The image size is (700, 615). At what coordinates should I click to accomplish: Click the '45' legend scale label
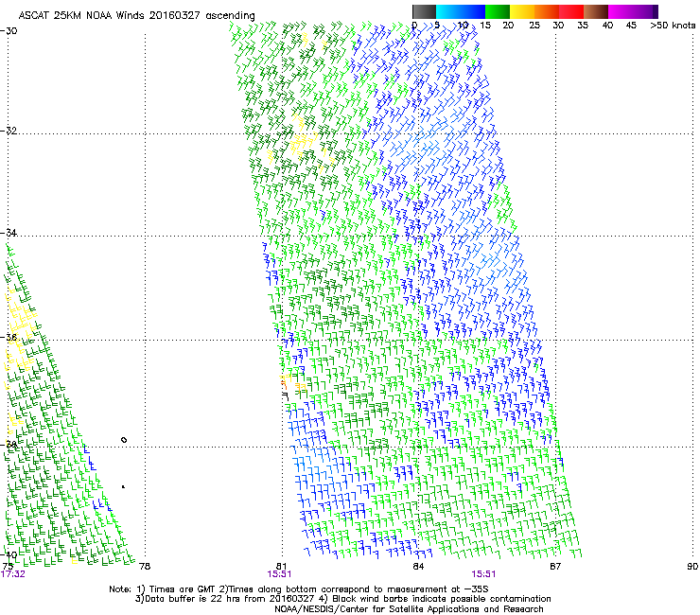pyautogui.click(x=631, y=26)
